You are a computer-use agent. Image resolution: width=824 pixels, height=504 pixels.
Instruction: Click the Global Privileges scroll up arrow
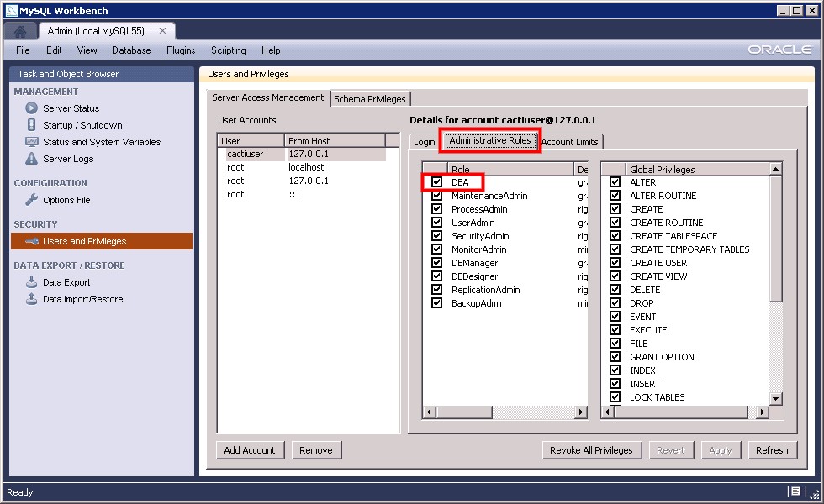(x=775, y=169)
